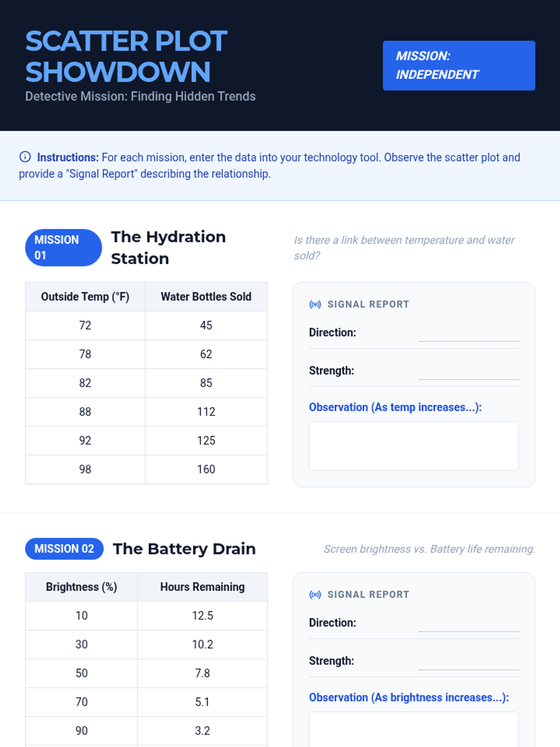Image resolution: width=560 pixels, height=747 pixels.
Task: Click The Hydration Station heading
Action: (168, 247)
